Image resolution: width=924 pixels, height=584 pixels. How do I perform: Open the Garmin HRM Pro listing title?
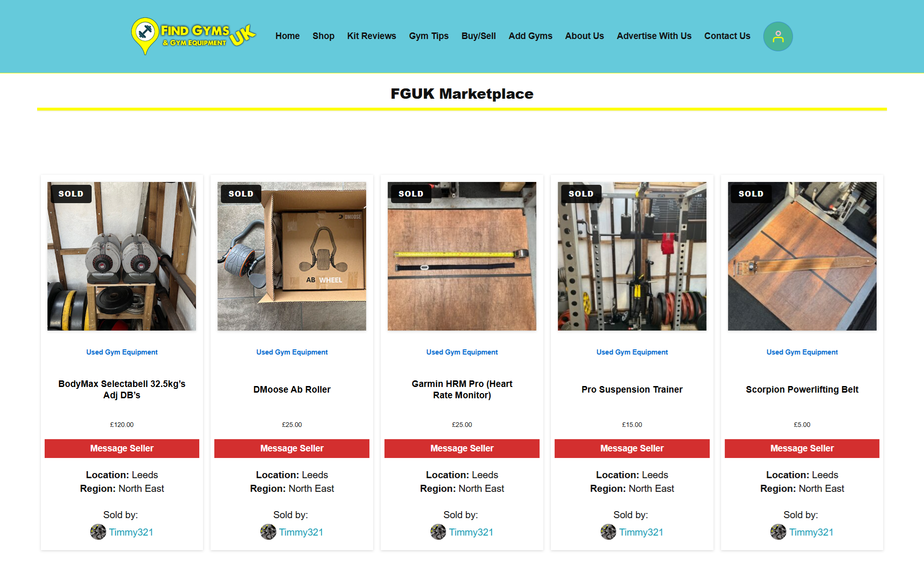(x=462, y=389)
